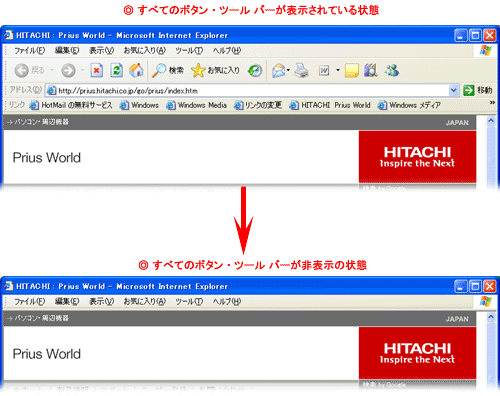Expand links bar overflow chevron
The image size is (500, 396).
[492, 103]
